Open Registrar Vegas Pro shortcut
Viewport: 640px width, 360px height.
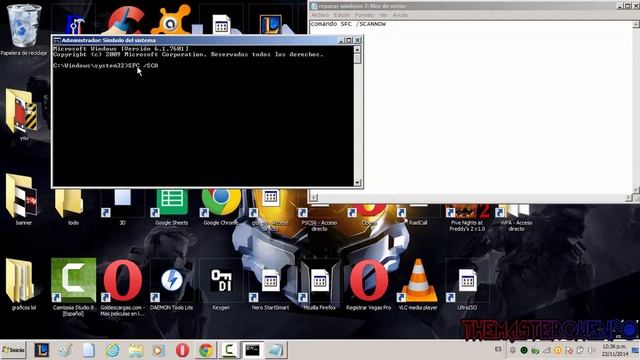[369, 281]
